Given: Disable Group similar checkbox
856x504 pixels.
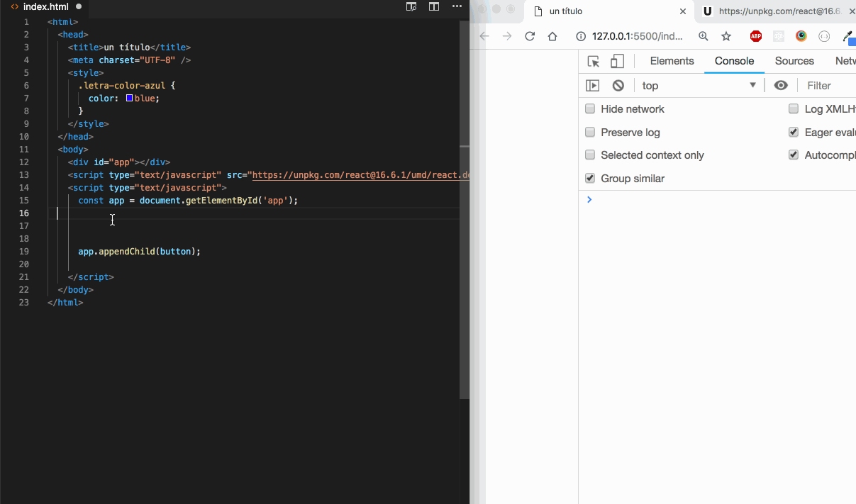Looking at the screenshot, I should [590, 178].
